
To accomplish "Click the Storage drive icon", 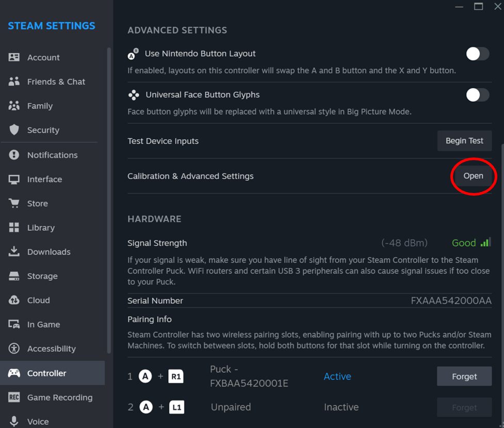I will click(14, 276).
